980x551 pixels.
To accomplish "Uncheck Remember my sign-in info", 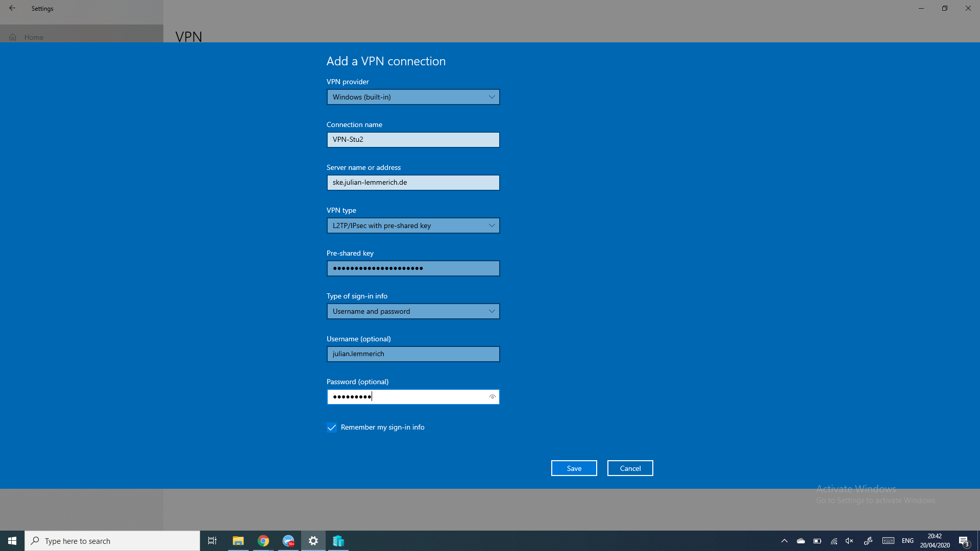I will (x=332, y=428).
